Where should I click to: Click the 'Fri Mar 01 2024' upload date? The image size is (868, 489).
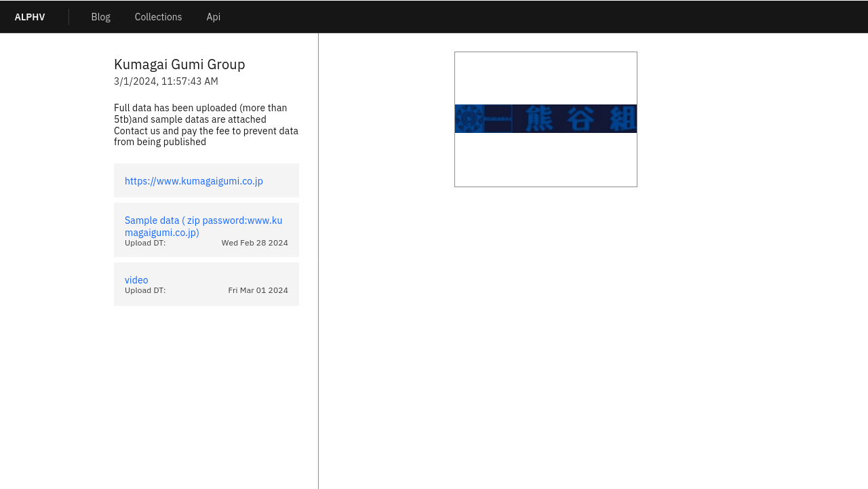tap(258, 290)
